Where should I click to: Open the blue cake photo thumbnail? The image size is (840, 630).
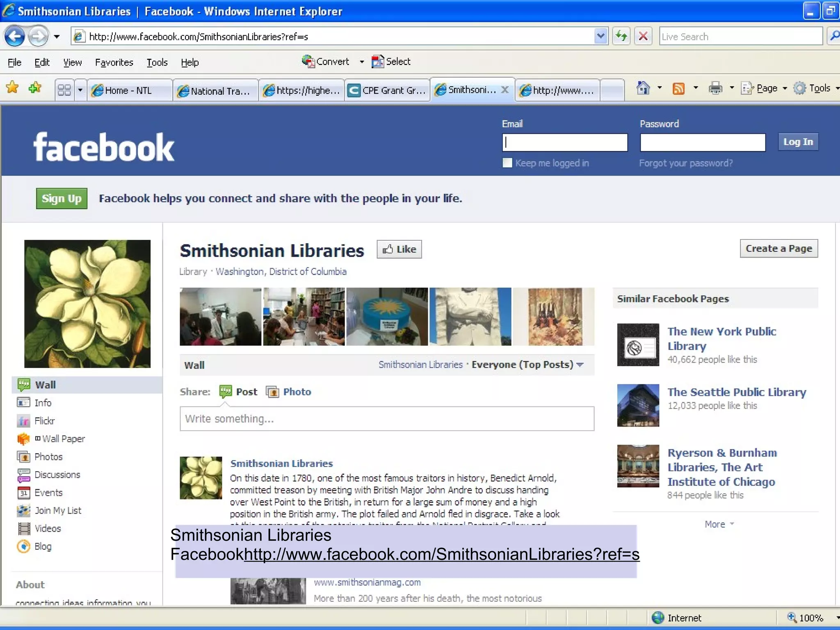coord(387,316)
